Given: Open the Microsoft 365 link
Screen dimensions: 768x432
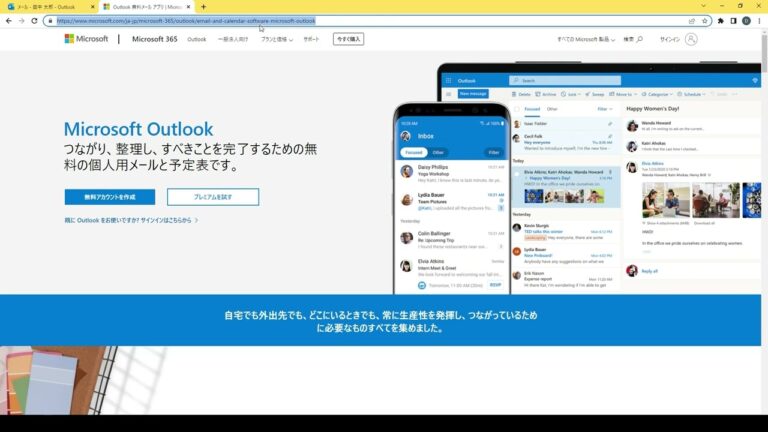Looking at the screenshot, I should click(154, 39).
